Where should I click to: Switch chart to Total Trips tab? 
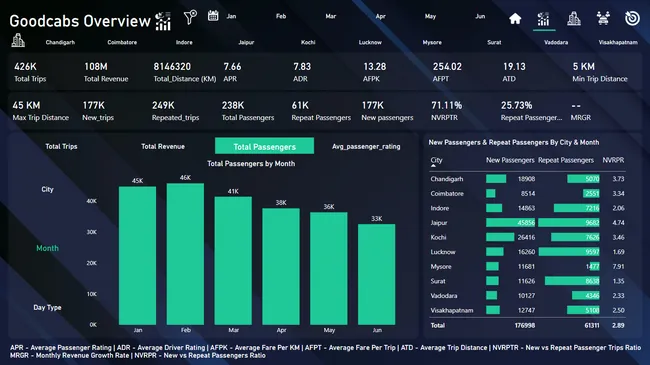(x=61, y=146)
